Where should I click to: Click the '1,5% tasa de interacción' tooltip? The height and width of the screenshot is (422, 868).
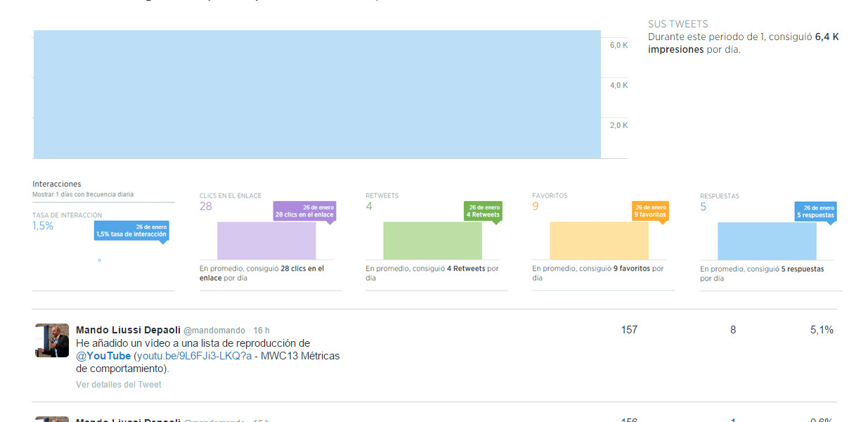pyautogui.click(x=131, y=231)
